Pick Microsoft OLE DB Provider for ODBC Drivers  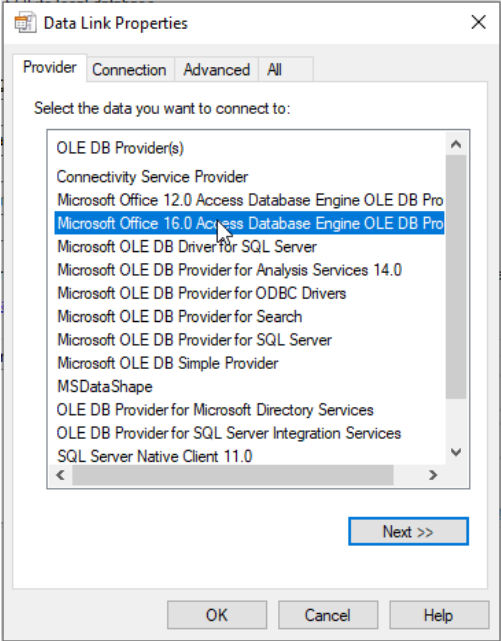[x=201, y=294]
